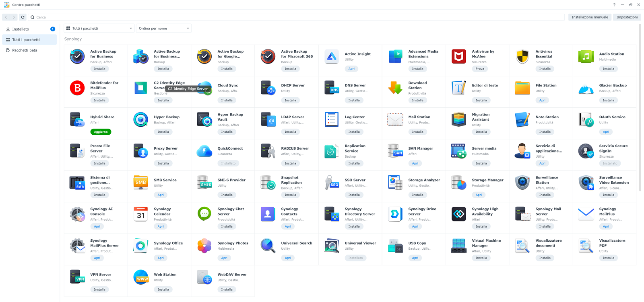This screenshot has width=644, height=302.
Task: Open the Tutti i pacchetti category dropdown
Action: 99,28
